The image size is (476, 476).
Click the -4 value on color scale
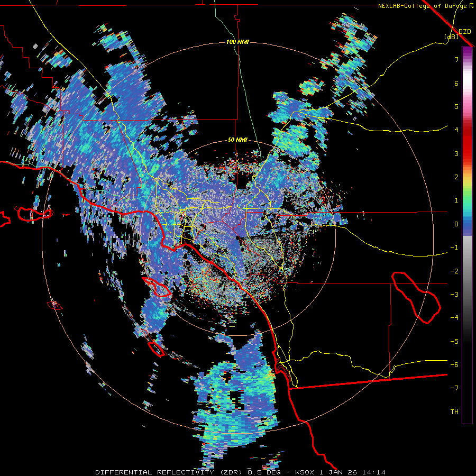point(454,318)
